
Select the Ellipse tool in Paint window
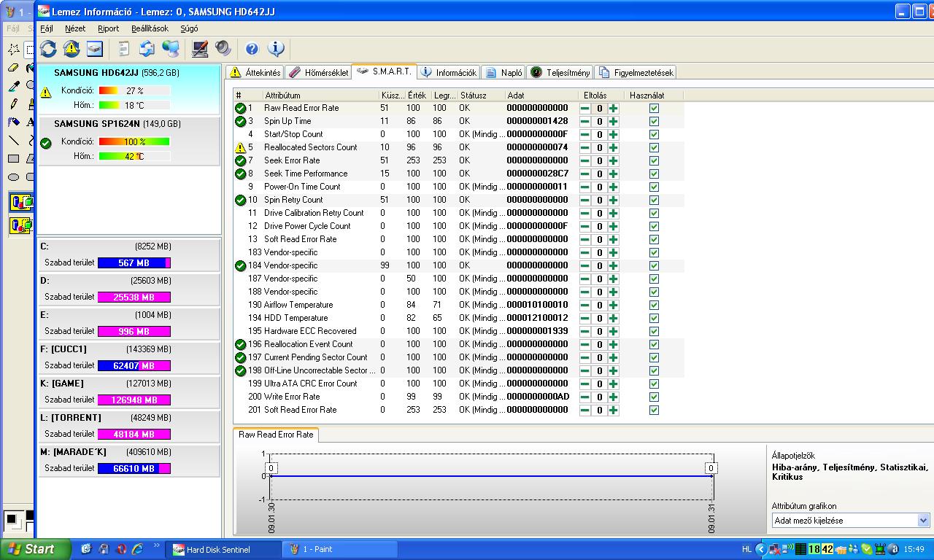tap(13, 176)
